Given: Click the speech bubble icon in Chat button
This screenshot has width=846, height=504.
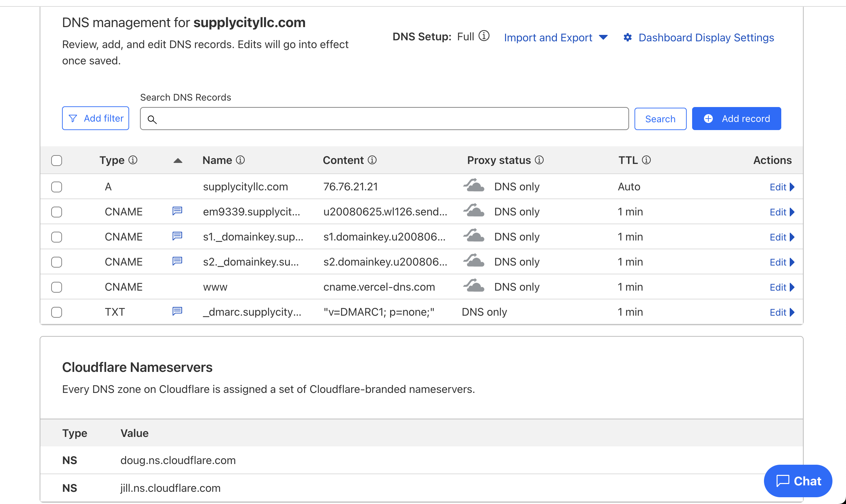Looking at the screenshot, I should 783,481.
